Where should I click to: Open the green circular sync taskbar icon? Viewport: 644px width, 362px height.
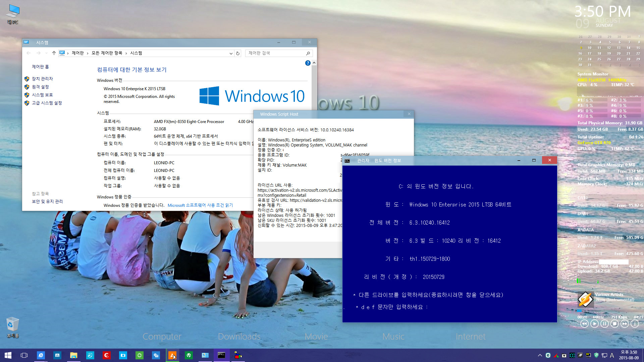click(140, 355)
